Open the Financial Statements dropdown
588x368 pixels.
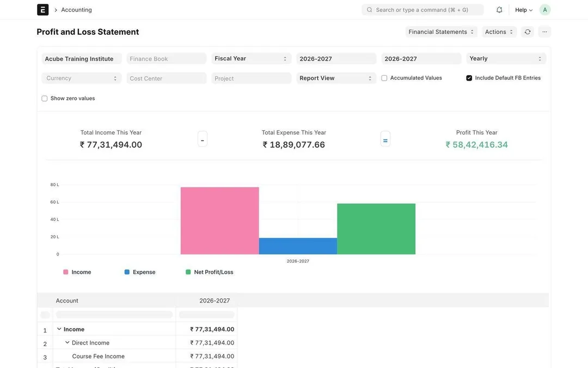[441, 32]
